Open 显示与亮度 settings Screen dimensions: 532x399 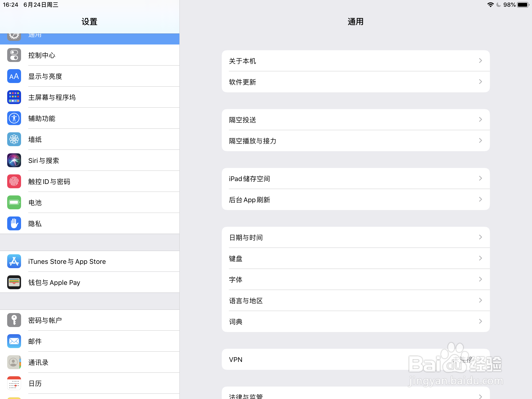90,76
